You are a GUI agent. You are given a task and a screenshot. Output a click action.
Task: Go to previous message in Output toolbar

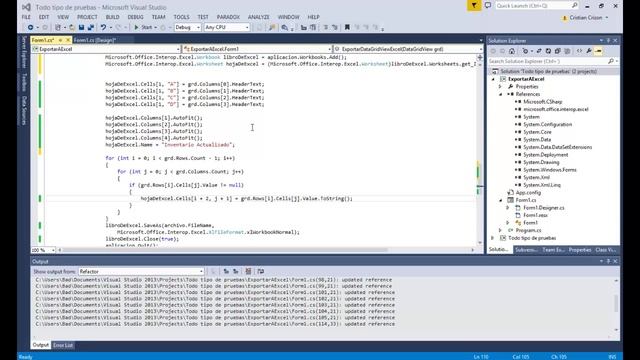[x=226, y=271]
